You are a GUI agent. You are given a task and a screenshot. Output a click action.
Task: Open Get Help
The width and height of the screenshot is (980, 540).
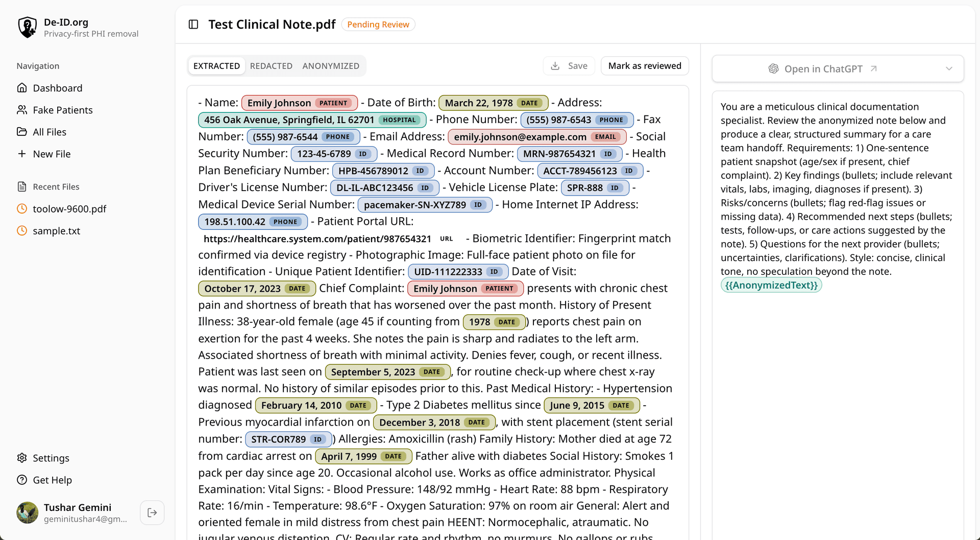point(52,480)
